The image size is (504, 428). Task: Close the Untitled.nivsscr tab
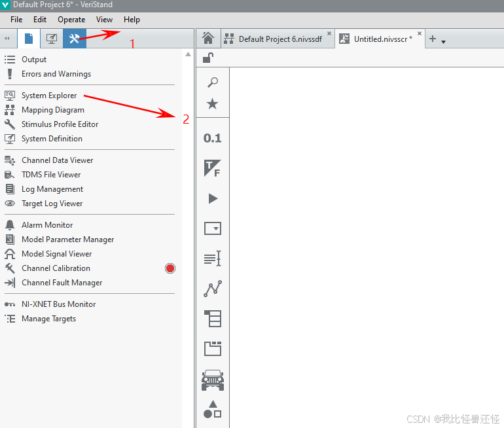pos(420,33)
